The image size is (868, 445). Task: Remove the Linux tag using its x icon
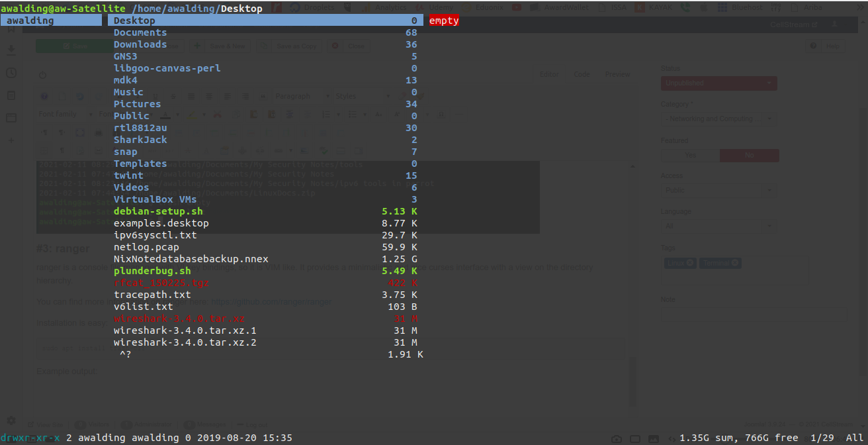(x=690, y=263)
